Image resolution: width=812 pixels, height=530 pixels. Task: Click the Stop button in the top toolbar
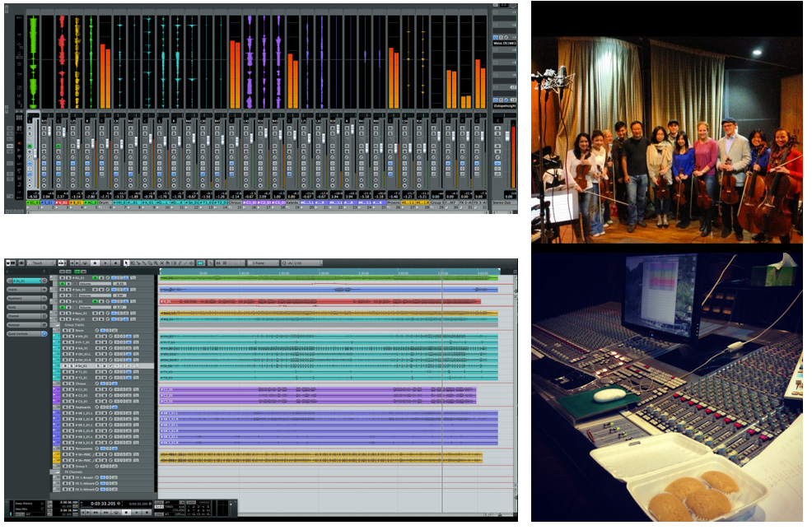coord(95,263)
